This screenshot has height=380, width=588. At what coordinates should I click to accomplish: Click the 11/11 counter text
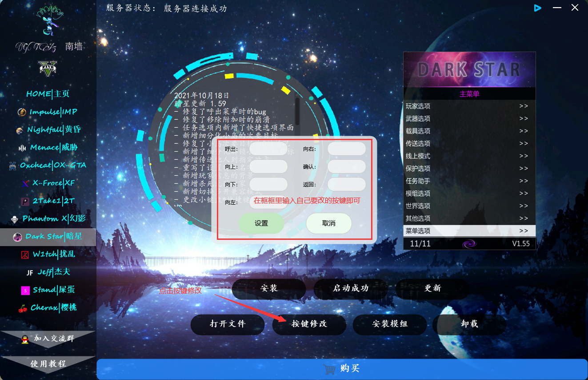pyautogui.click(x=420, y=244)
